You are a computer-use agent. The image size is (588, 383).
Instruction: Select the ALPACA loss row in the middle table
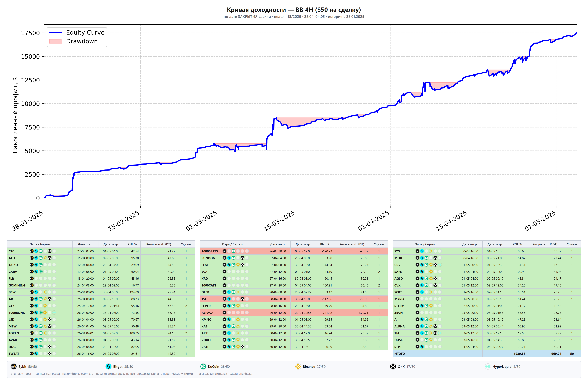294,313
